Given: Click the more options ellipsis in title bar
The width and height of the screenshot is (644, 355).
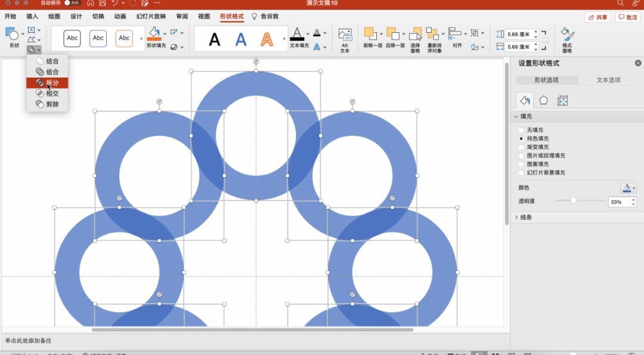Looking at the screenshot, I should click(x=157, y=3).
